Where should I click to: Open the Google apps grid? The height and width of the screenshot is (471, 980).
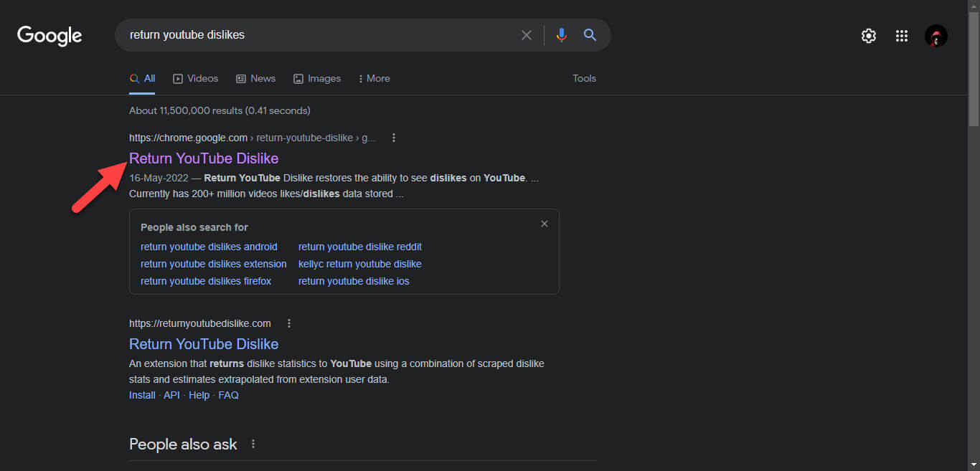point(902,36)
